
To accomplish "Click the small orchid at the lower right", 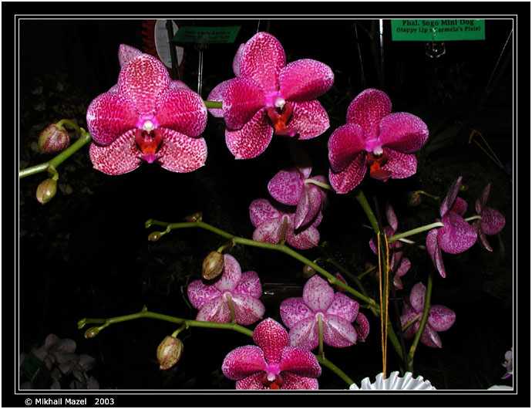I will point(428,315).
